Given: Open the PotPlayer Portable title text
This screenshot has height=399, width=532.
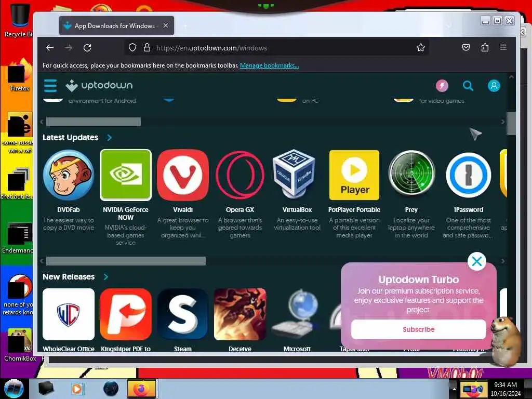Looking at the screenshot, I should coord(354,210).
